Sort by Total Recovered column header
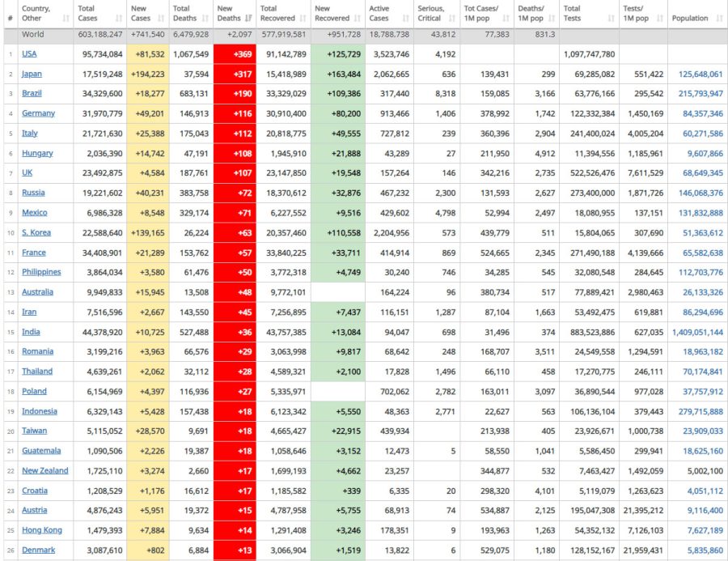The height and width of the screenshot is (561, 728). tap(283, 14)
